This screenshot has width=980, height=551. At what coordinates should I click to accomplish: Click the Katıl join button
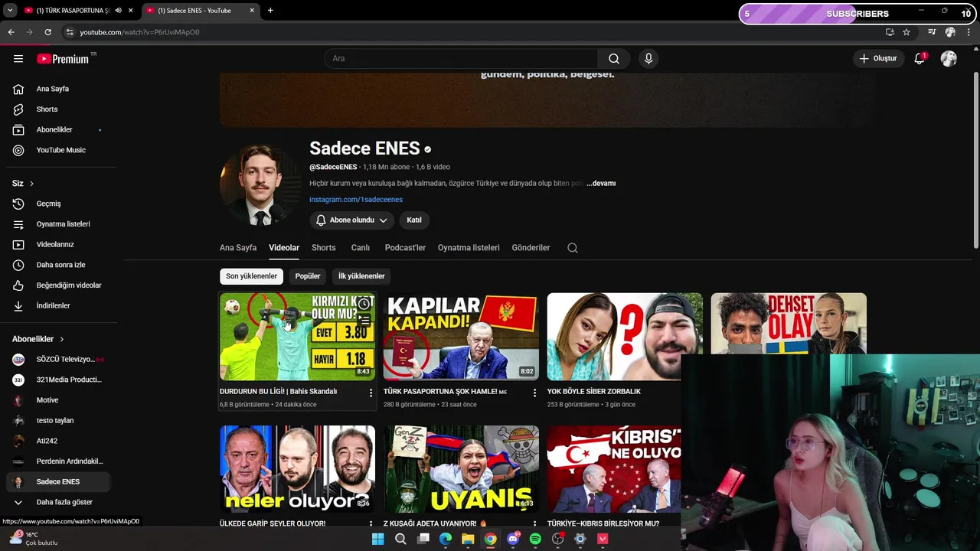tap(414, 220)
